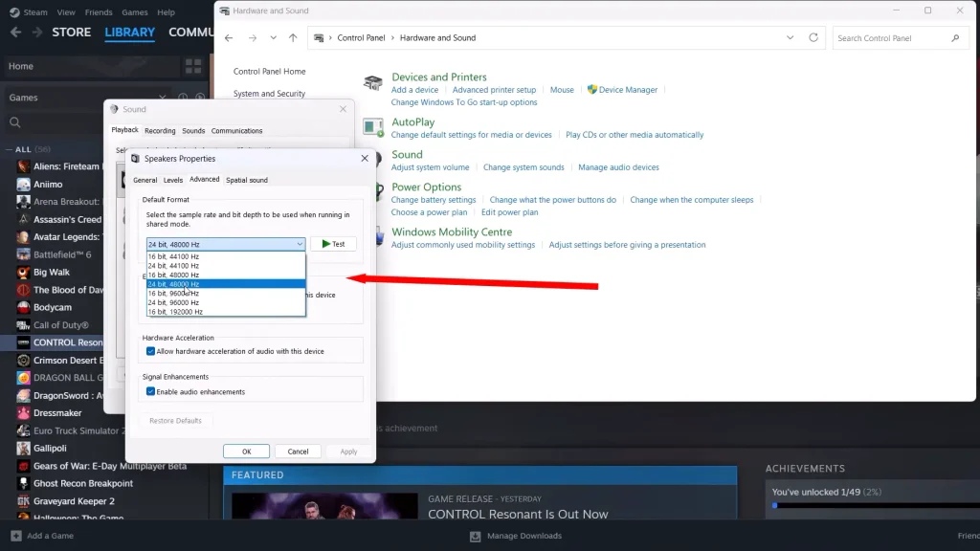Click the achievements progress bar
Screen dimensions: 980x551
tap(875, 505)
